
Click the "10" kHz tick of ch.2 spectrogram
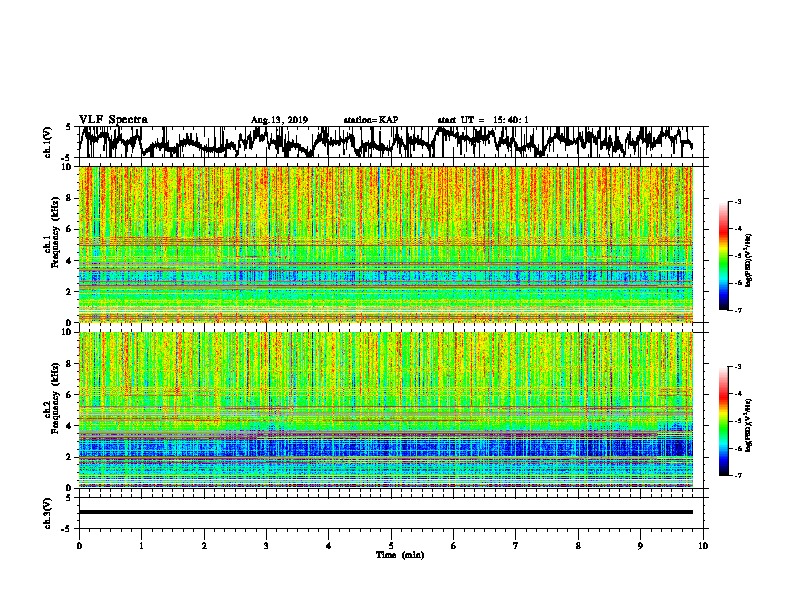pos(68,332)
